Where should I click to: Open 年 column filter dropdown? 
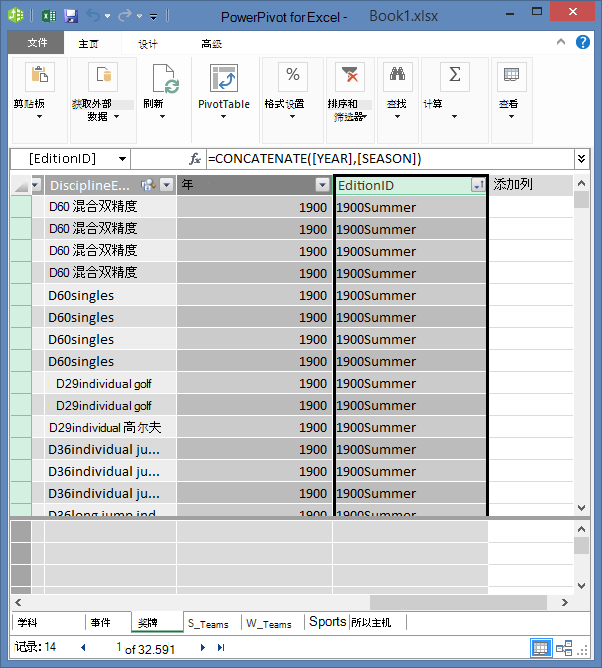click(x=323, y=185)
